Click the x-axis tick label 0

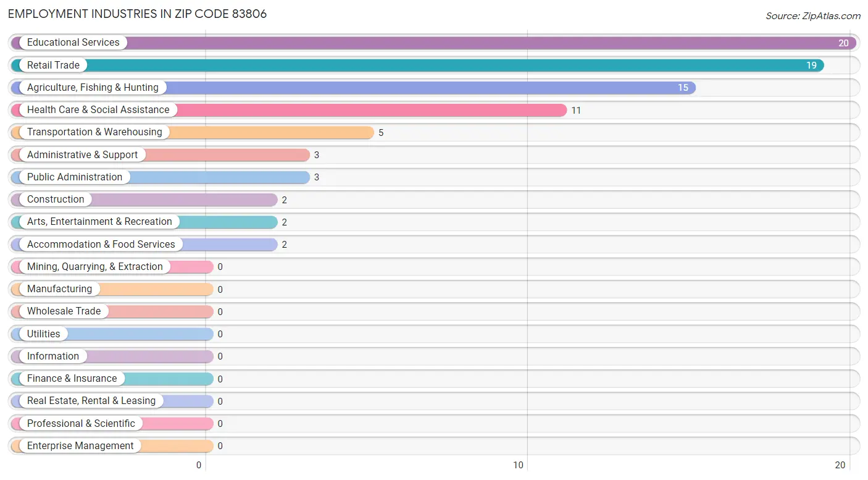[x=199, y=465]
